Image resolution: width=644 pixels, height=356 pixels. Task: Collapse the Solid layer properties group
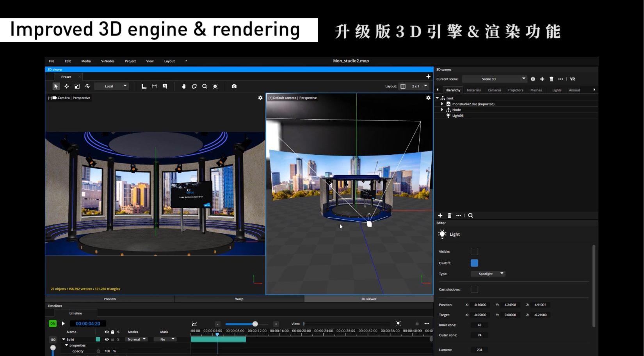[x=66, y=345]
